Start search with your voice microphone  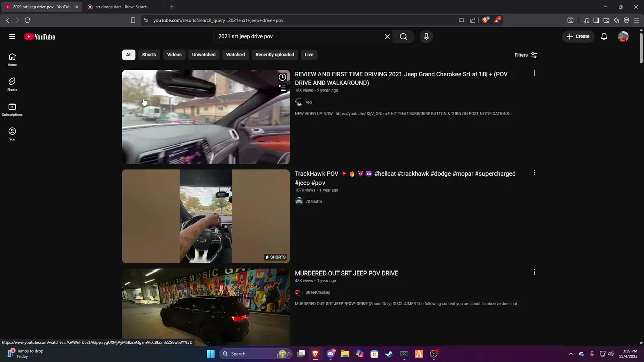pyautogui.click(x=426, y=37)
